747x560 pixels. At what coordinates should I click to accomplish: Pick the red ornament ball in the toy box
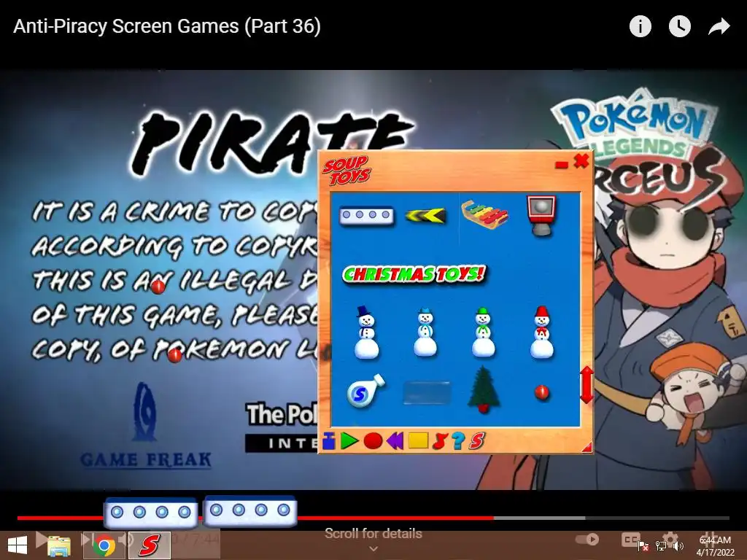point(542,392)
